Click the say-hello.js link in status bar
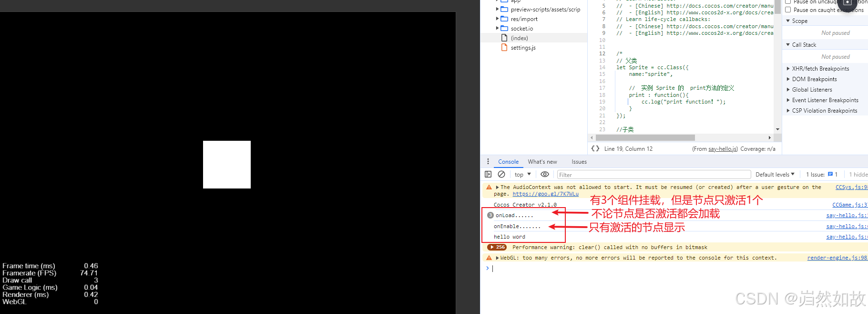868x314 pixels. 723,149
